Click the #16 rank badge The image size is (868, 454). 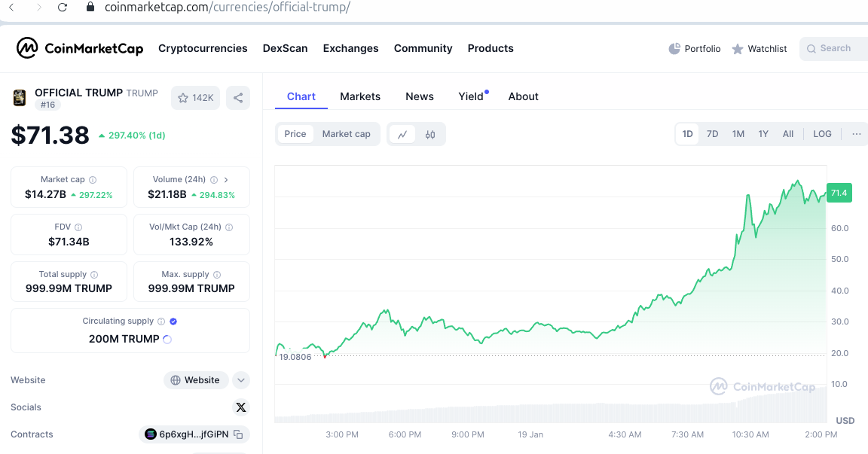(x=47, y=105)
